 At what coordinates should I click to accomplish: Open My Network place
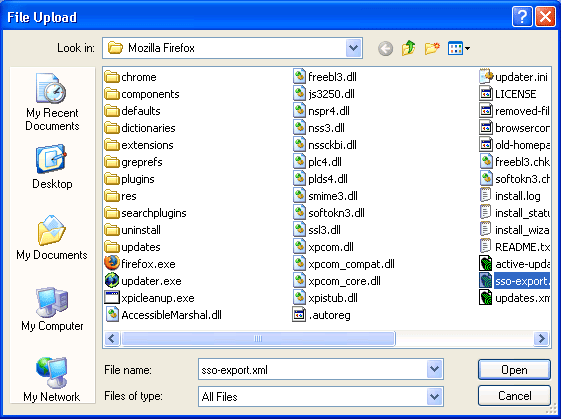[52, 379]
